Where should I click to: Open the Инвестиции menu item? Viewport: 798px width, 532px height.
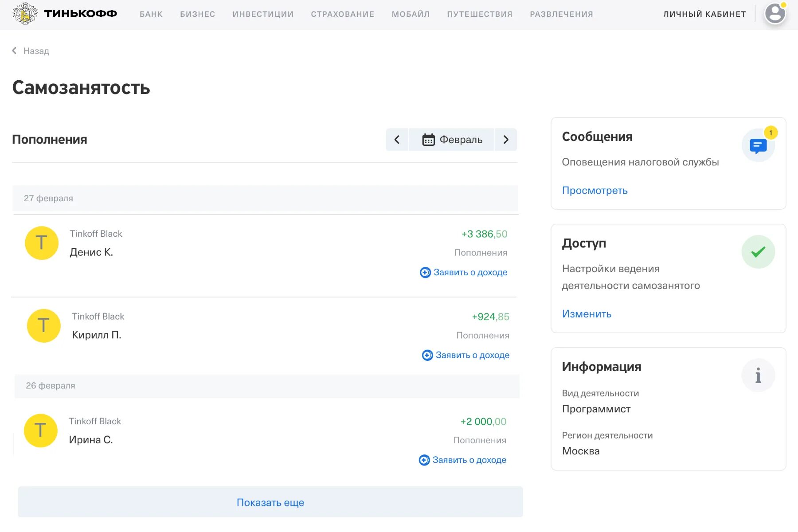coord(263,14)
